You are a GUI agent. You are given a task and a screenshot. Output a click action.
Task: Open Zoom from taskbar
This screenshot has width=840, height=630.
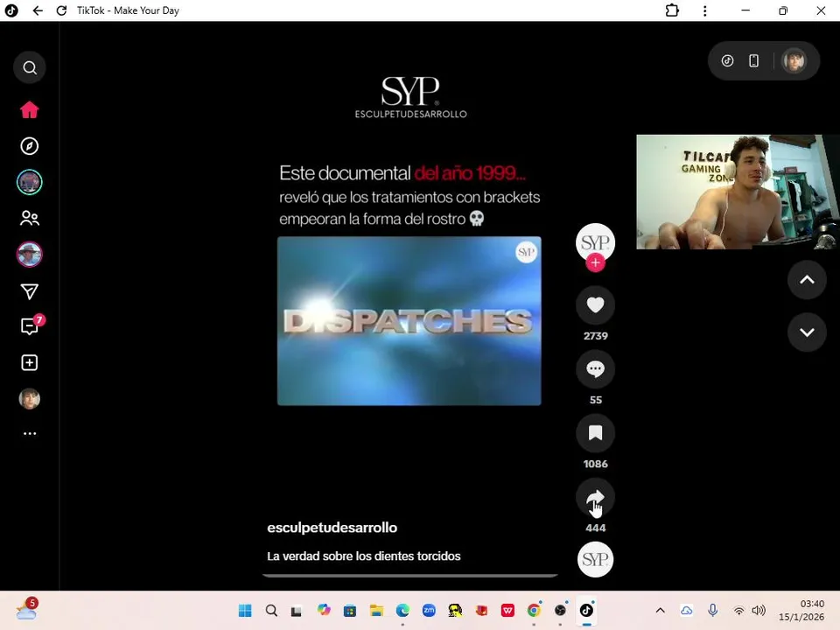point(429,610)
